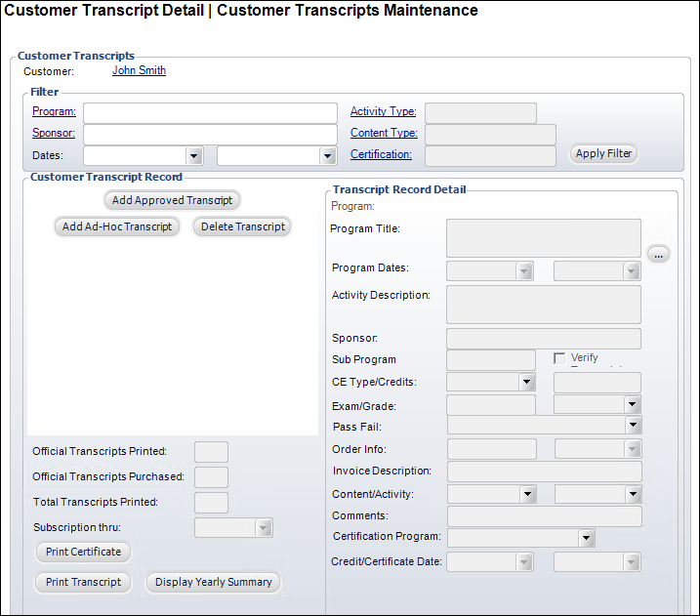Open the Content Type lookup link
This screenshot has height=616, width=700.
coord(384,133)
